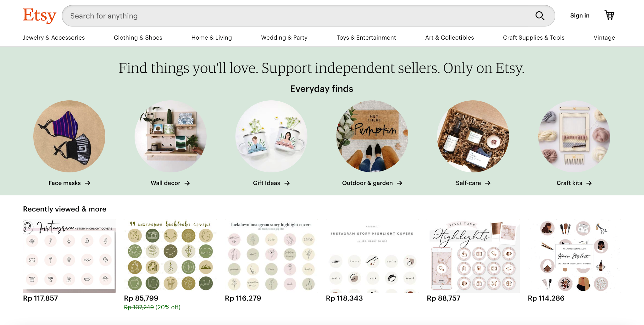Click the search magnifying glass icon
This screenshot has width=644, height=325.
(540, 15)
